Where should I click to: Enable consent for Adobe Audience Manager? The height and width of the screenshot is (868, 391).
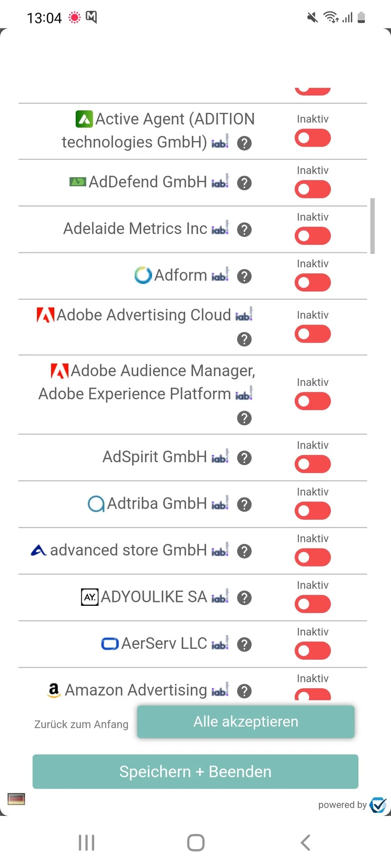(312, 401)
